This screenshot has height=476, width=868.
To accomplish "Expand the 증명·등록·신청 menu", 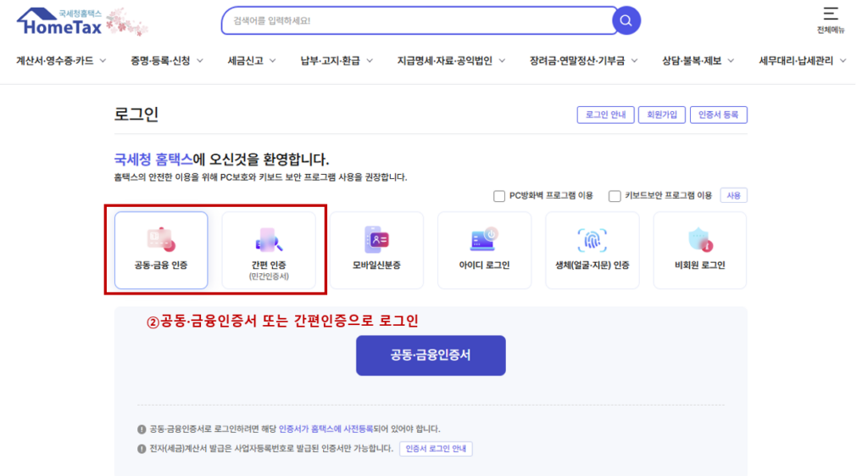I will click(x=167, y=61).
